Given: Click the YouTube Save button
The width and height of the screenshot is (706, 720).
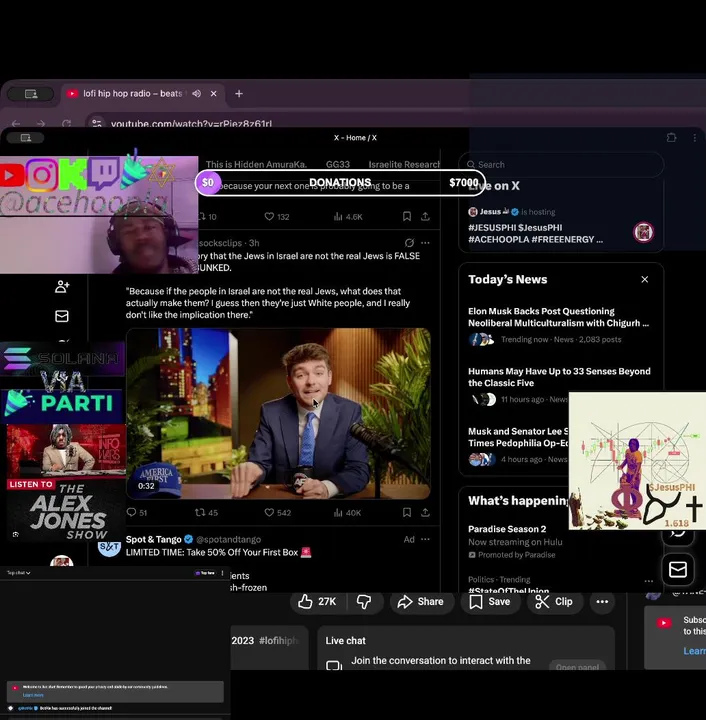Looking at the screenshot, I should 490,602.
